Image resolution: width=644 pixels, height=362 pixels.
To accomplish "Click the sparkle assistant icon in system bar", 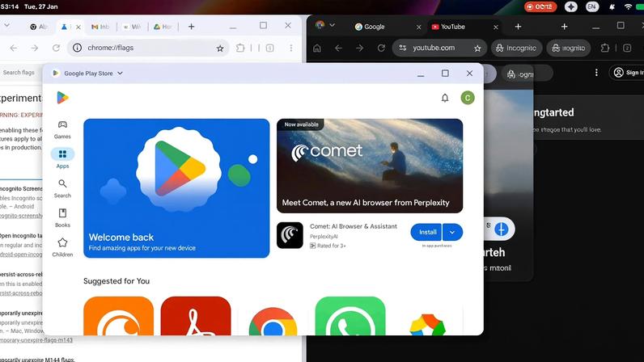I will (x=571, y=6).
